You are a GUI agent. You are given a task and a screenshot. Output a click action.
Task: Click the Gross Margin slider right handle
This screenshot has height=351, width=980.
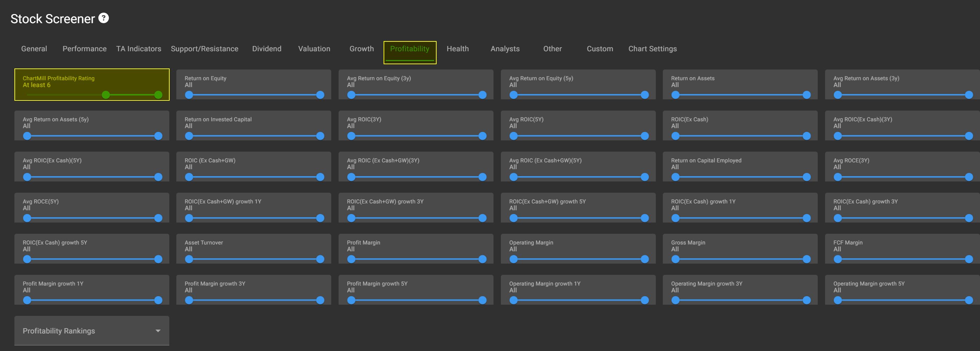(x=806, y=259)
